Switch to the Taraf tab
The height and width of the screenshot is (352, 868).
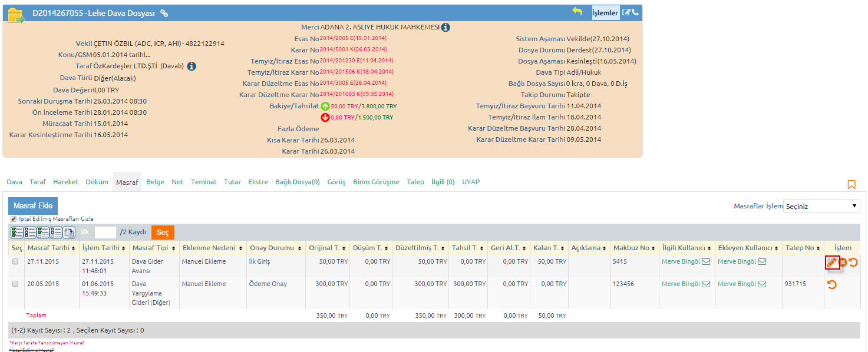coord(38,182)
